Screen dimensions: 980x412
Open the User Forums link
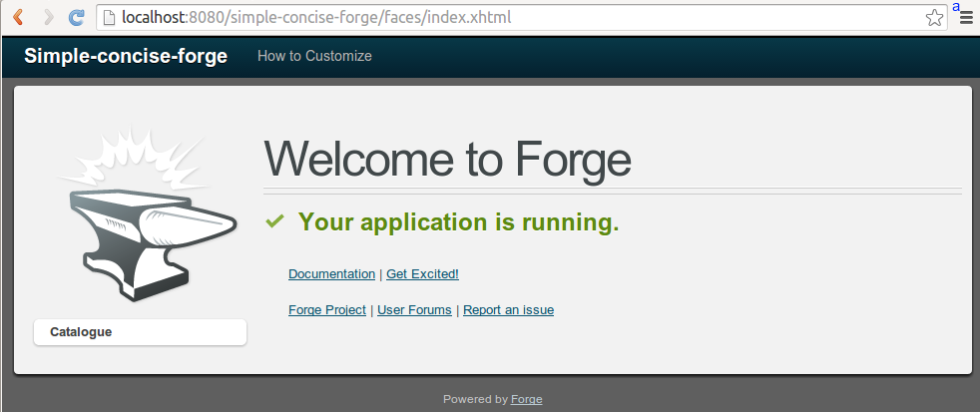coord(414,310)
